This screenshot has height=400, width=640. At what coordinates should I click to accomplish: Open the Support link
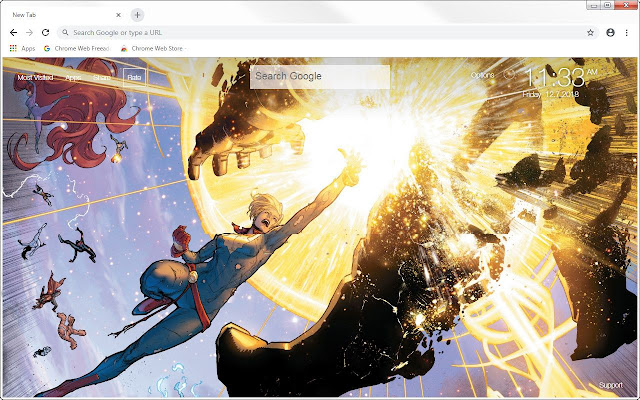(611, 385)
